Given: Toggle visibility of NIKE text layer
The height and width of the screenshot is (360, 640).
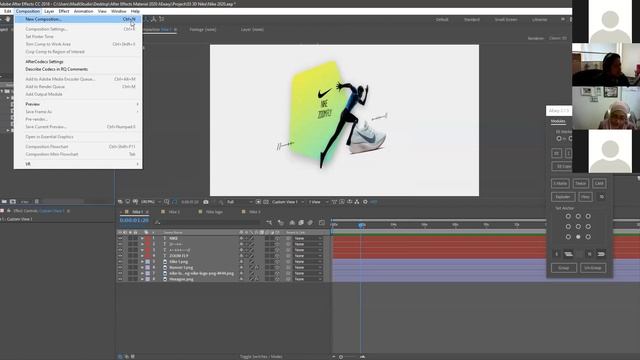Looking at the screenshot, I should coord(120,238).
